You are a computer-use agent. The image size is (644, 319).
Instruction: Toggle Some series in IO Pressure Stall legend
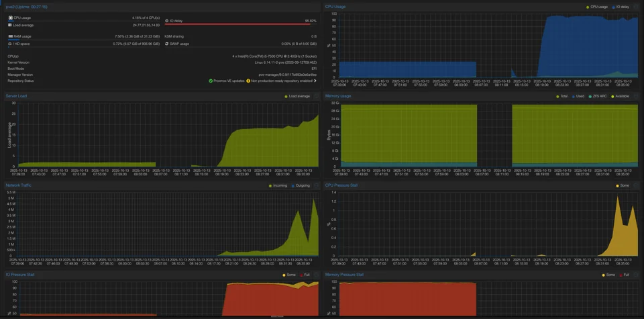coord(289,275)
